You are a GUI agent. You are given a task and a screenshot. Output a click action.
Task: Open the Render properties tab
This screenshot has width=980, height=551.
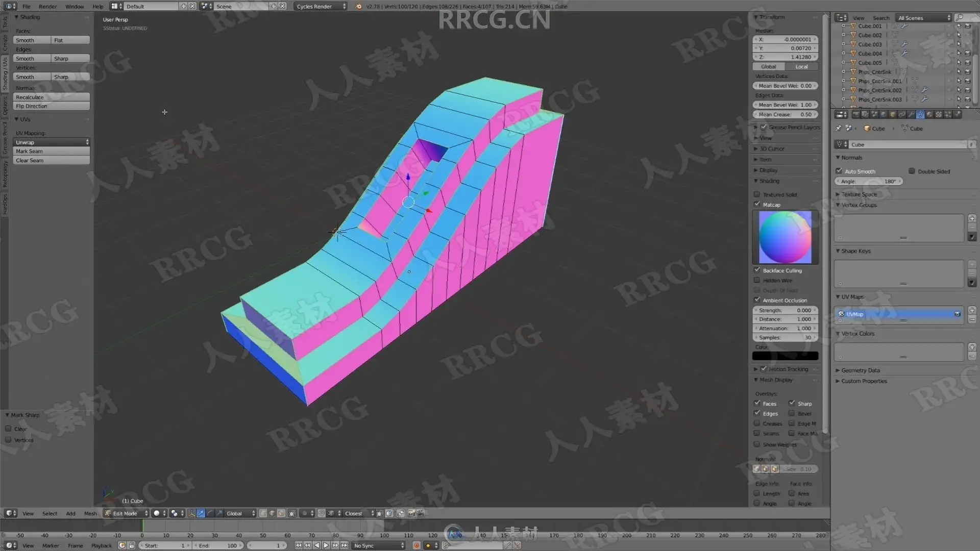pos(856,114)
